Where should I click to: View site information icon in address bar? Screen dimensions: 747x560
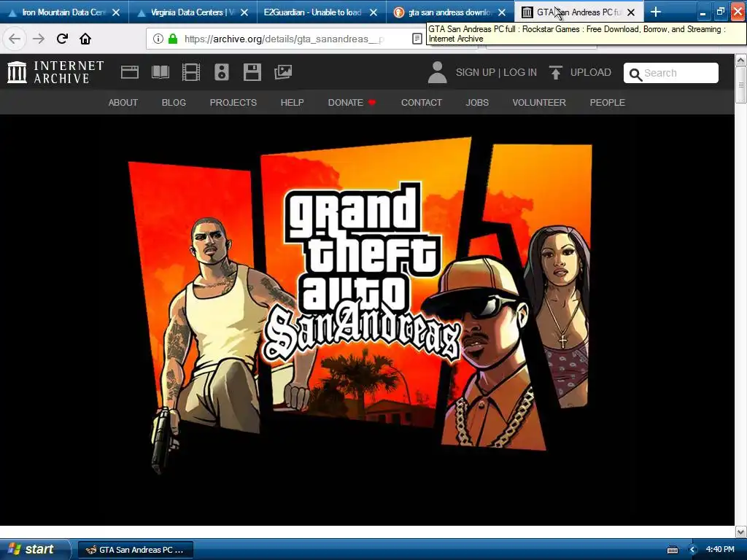(x=158, y=39)
